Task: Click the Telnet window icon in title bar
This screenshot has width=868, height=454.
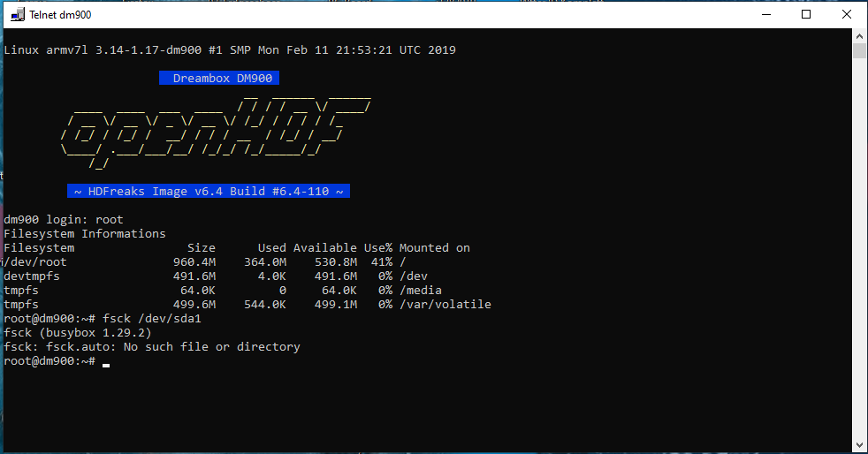Action: click(18, 14)
